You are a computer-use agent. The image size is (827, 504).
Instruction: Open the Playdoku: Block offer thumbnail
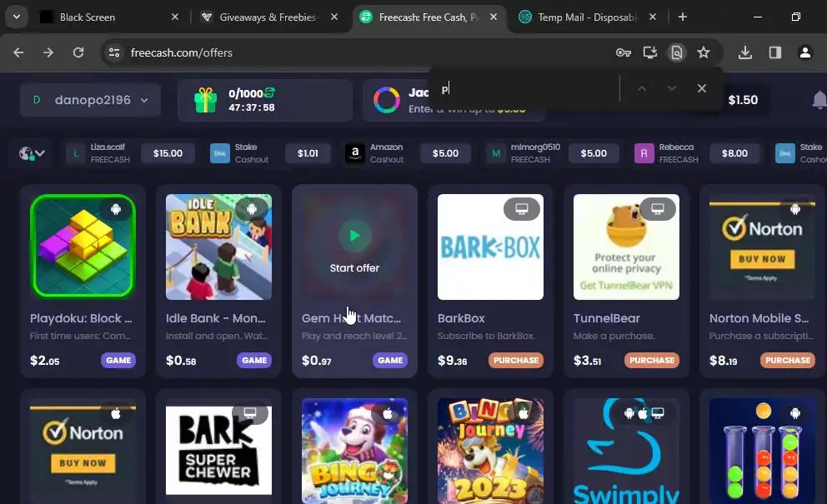[x=83, y=247]
